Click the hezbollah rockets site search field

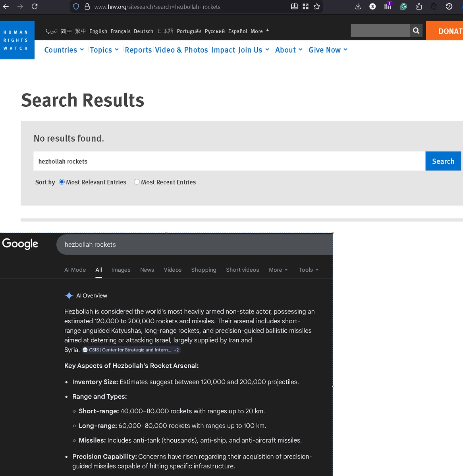tap(229, 161)
